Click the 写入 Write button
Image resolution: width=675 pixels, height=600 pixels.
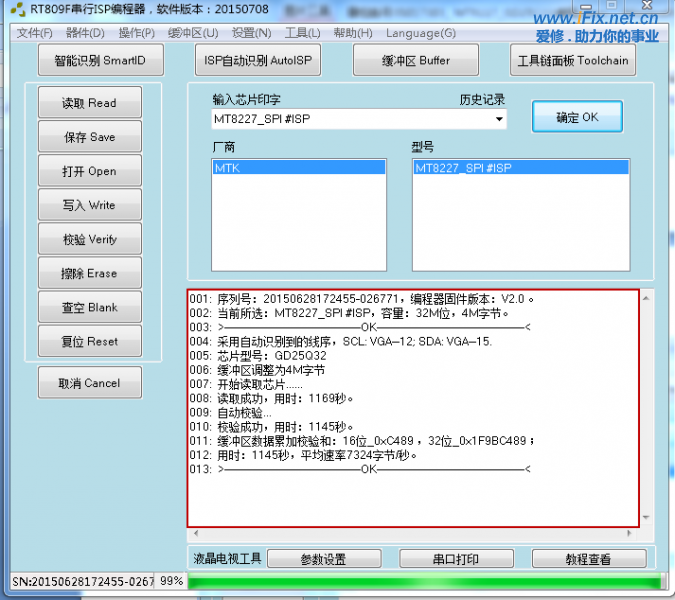(89, 205)
